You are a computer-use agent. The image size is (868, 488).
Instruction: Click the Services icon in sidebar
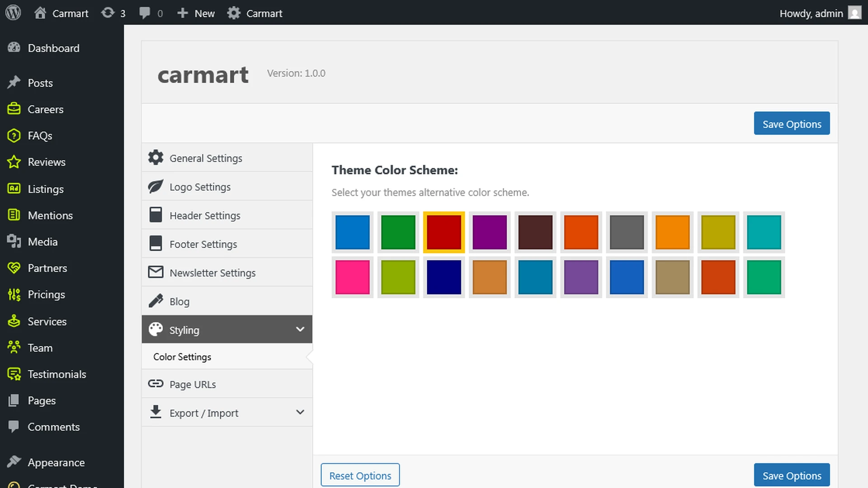(x=14, y=321)
